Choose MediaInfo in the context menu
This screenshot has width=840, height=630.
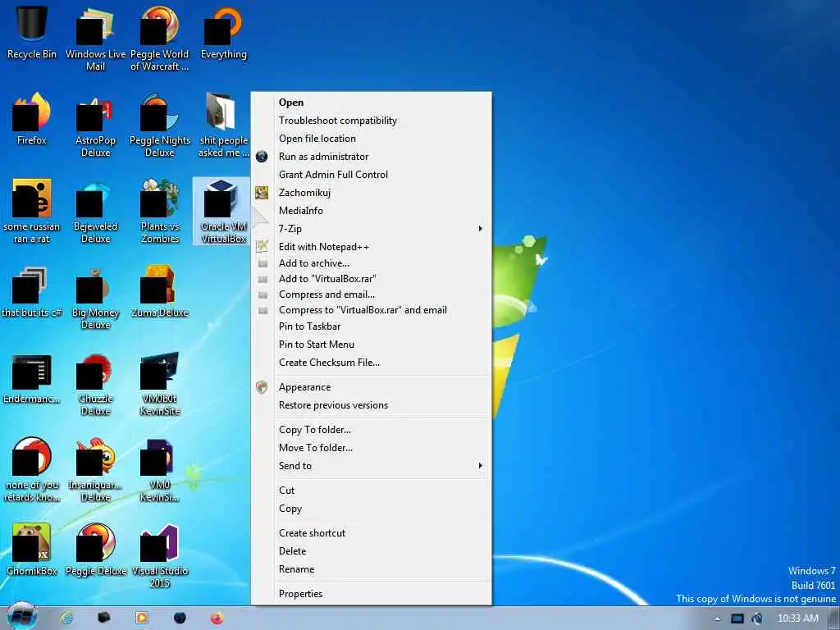point(372,211)
